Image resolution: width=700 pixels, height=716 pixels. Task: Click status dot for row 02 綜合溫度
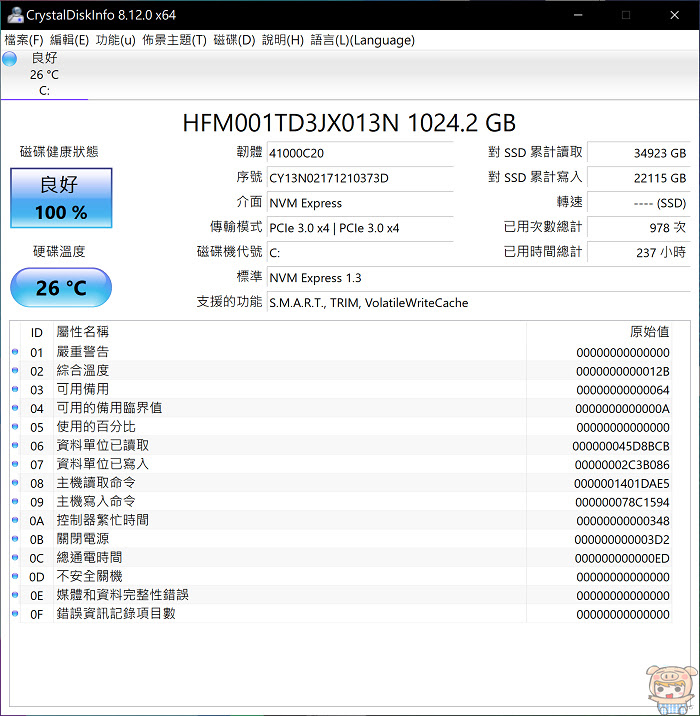pyautogui.click(x=15, y=371)
